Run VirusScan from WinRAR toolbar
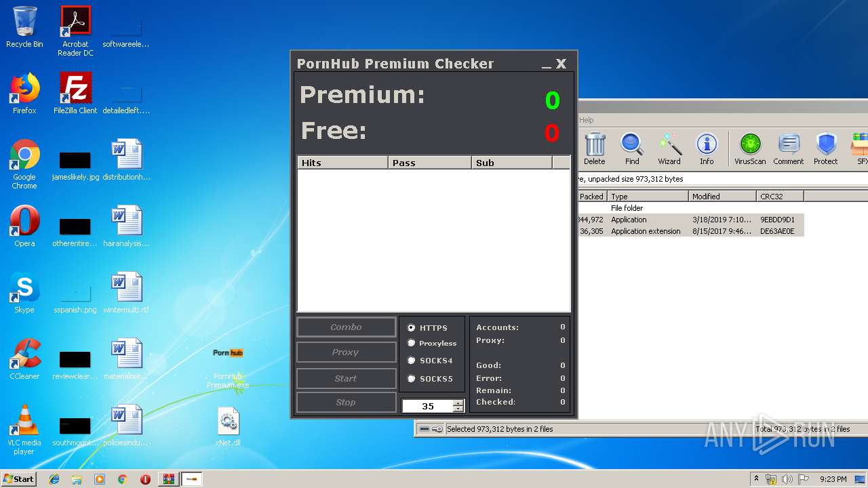 [x=750, y=148]
